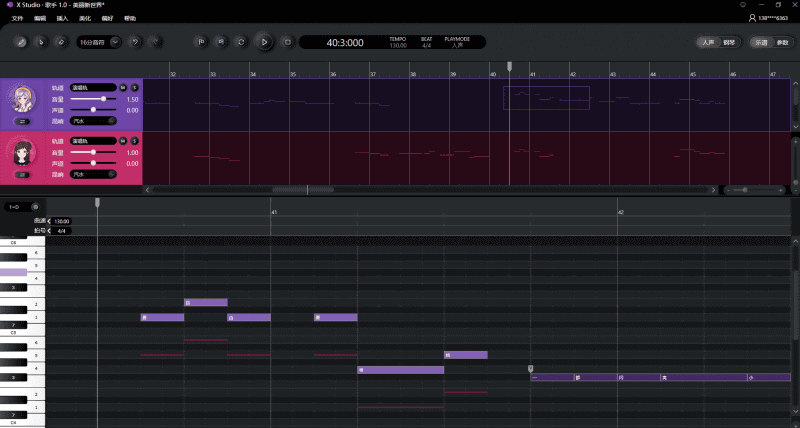
Task: Zoom in tracks with the plus button
Action: 781,190
